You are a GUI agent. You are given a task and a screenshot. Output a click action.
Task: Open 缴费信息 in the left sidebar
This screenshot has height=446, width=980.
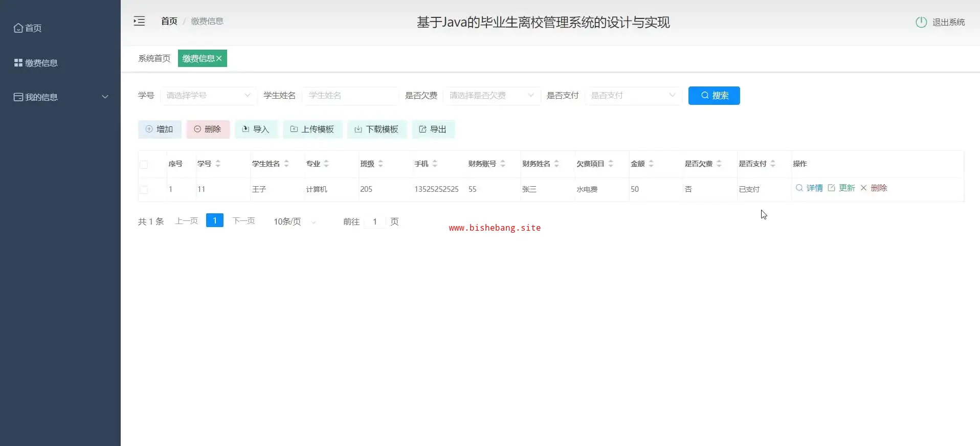click(41, 63)
